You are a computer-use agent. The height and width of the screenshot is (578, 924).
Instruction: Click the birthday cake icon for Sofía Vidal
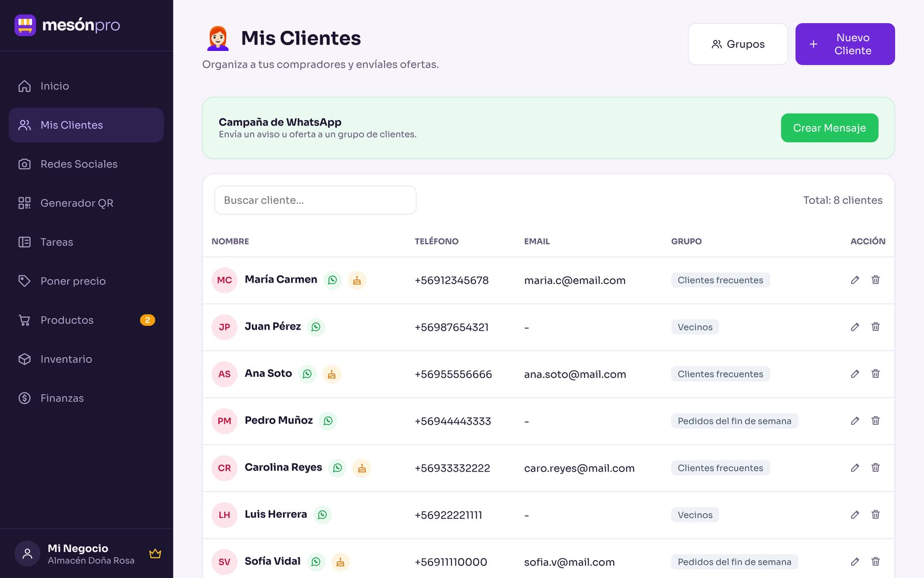point(340,562)
